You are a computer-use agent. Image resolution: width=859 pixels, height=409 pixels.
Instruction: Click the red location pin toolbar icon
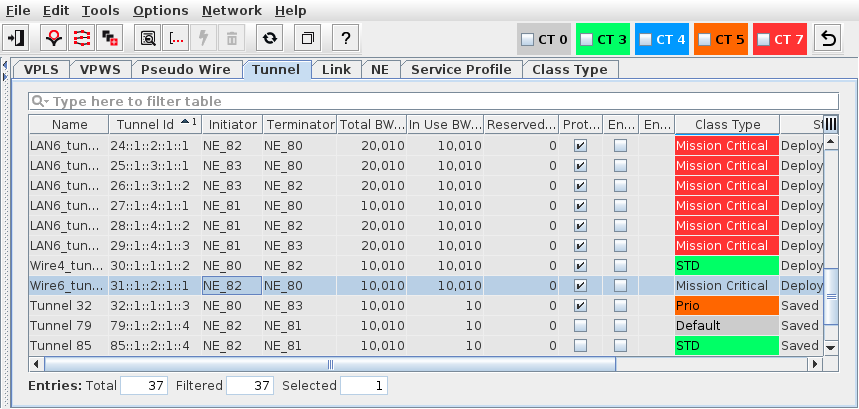pos(54,39)
